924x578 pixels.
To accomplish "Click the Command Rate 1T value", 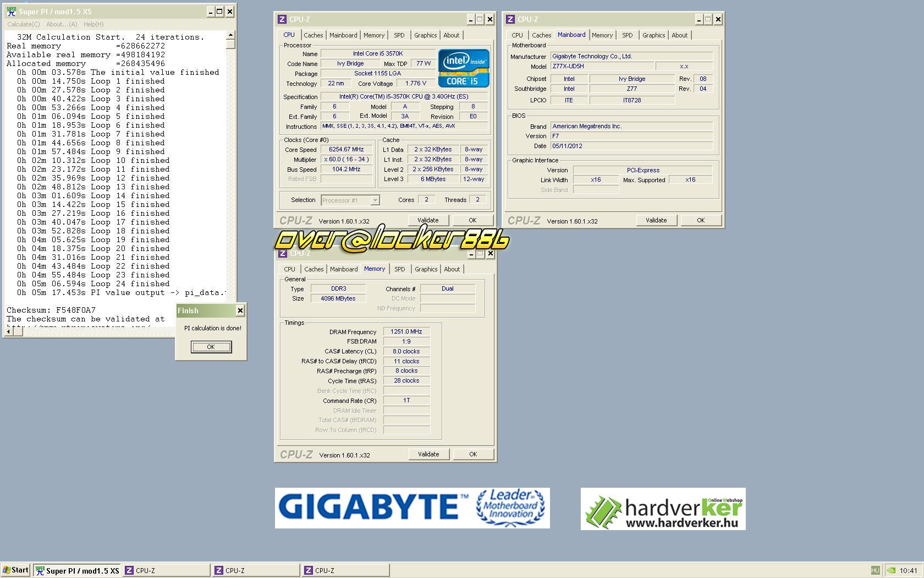I will click(406, 401).
